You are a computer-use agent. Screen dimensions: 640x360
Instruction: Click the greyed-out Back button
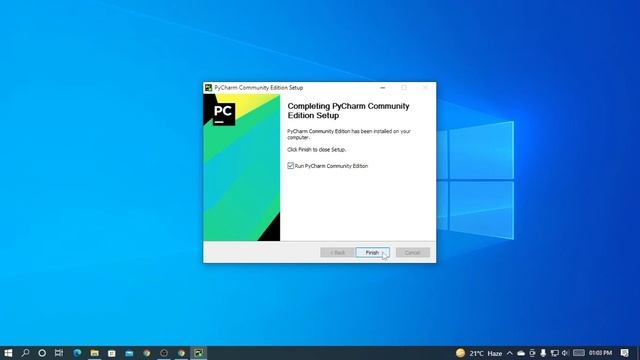pyautogui.click(x=337, y=253)
